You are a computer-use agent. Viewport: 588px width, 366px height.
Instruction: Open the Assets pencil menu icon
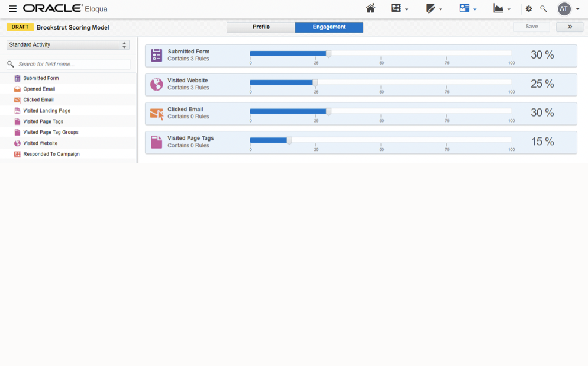point(431,8)
